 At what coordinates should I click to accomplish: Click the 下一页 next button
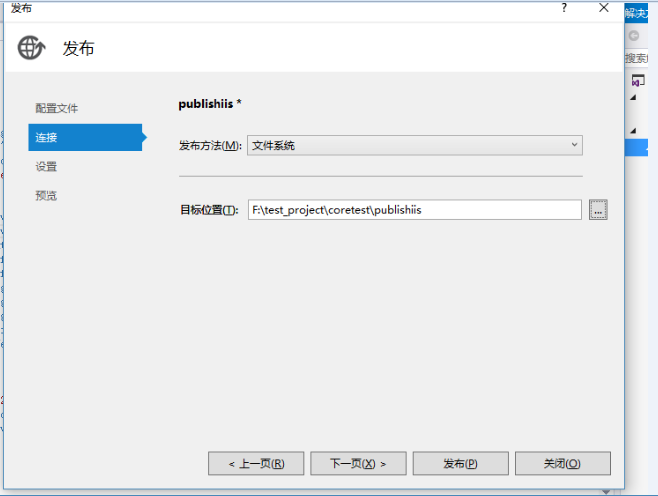click(358, 463)
